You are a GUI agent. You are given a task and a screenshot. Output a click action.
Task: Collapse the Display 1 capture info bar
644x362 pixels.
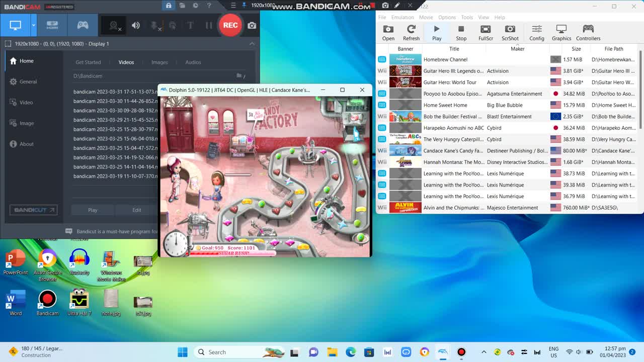tap(252, 44)
